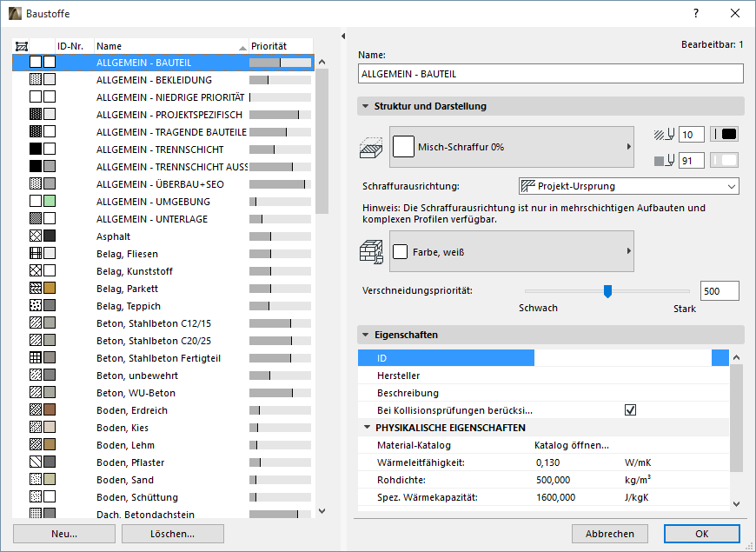Click the Hersteller property row
The width and height of the screenshot is (756, 552).
click(x=543, y=376)
